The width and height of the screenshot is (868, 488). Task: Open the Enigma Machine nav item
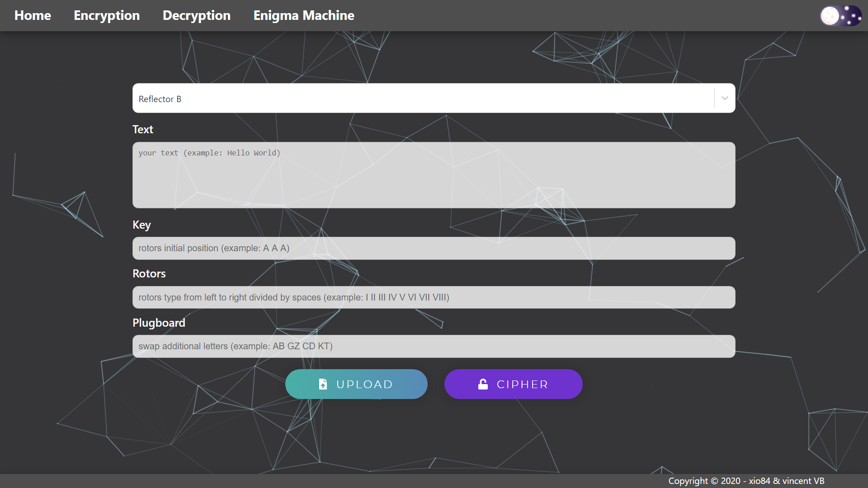point(304,15)
